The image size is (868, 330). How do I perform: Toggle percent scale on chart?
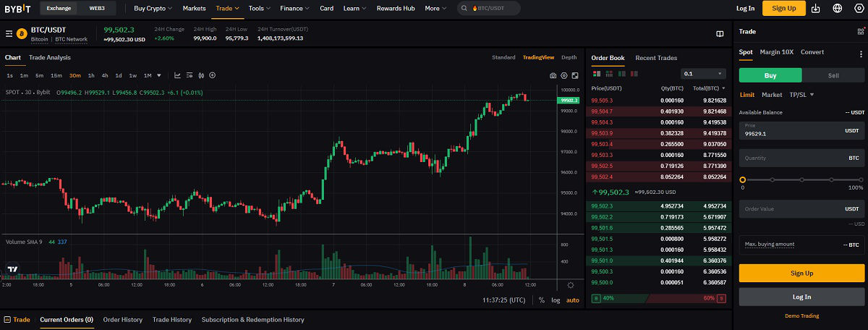click(542, 300)
